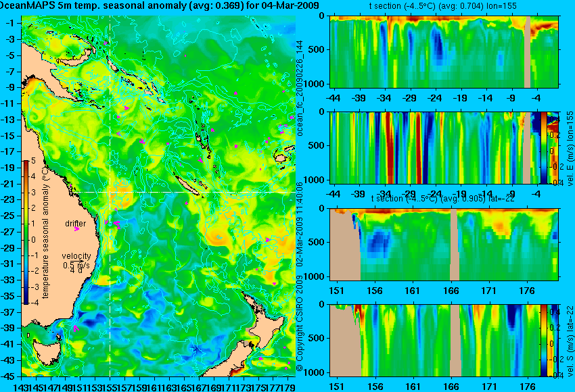Click the OceanMAPS 5m temp. seasonal anomaly title
The height and width of the screenshot is (392, 575).
159,5
